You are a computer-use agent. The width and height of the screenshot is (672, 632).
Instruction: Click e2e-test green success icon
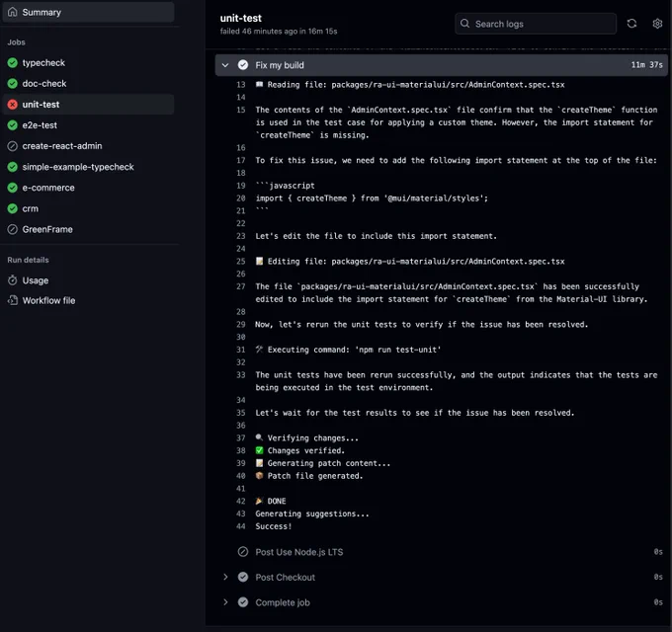click(13, 125)
